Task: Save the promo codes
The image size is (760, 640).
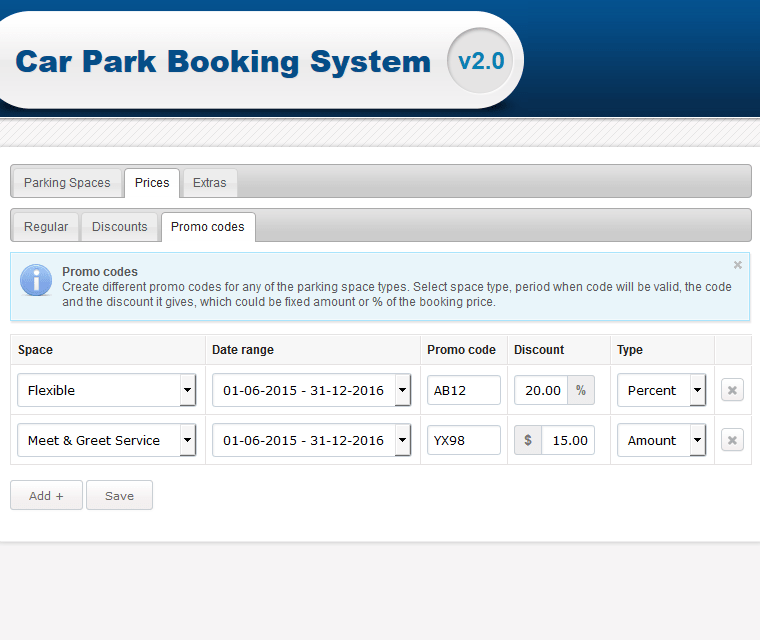Action: (119, 496)
